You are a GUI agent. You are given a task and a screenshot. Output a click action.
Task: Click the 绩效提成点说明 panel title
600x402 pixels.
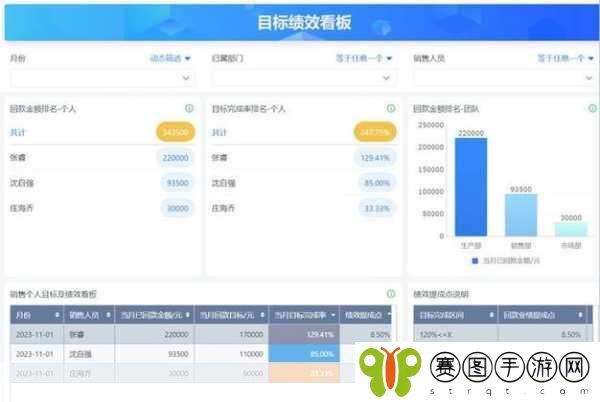click(x=441, y=294)
